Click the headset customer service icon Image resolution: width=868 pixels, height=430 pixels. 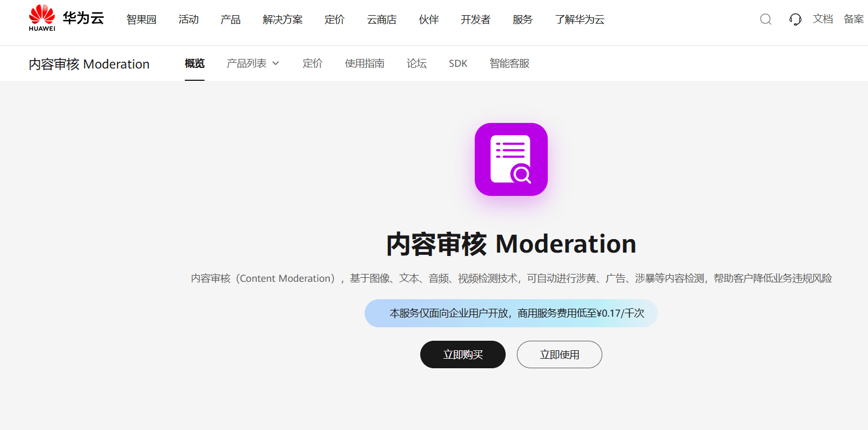point(796,20)
